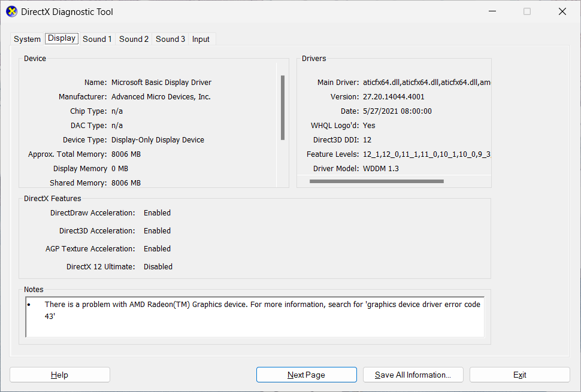Click the driver version '27.20.14044.4001'
Image resolution: width=581 pixels, height=392 pixels.
(394, 96)
